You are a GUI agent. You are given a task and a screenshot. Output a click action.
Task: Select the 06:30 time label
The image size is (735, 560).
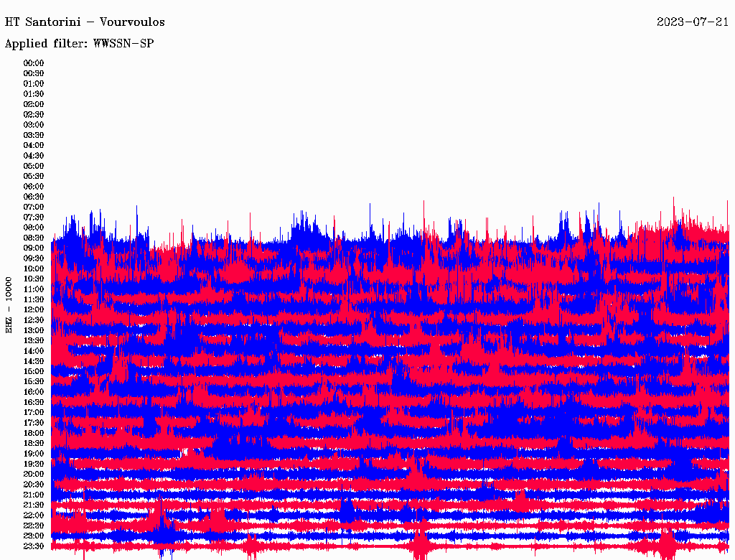tap(34, 197)
